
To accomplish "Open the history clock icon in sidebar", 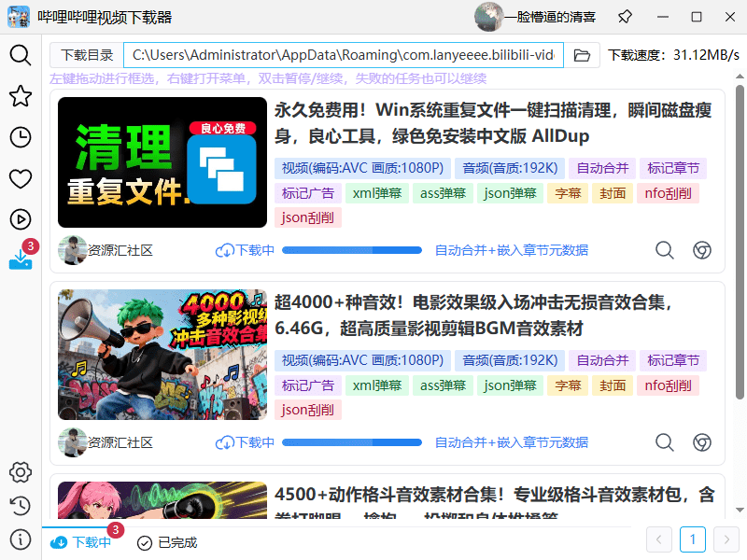I will (21, 137).
